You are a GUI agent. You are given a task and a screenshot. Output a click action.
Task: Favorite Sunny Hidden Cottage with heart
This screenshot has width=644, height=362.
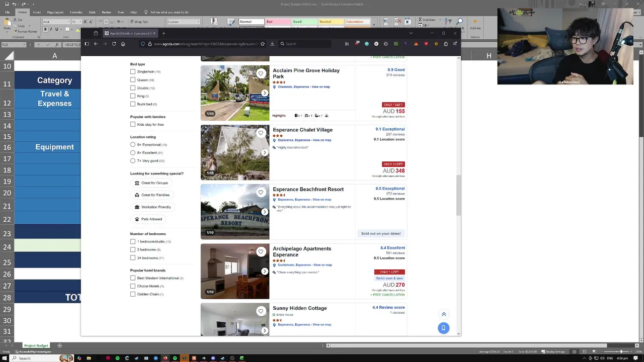point(261,311)
